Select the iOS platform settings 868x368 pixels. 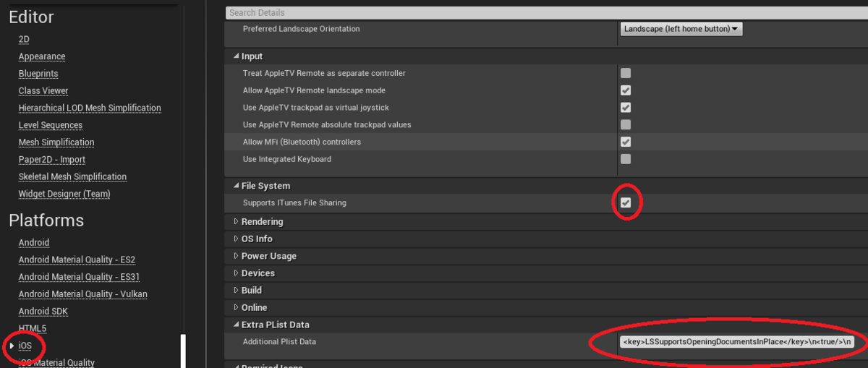click(x=25, y=346)
